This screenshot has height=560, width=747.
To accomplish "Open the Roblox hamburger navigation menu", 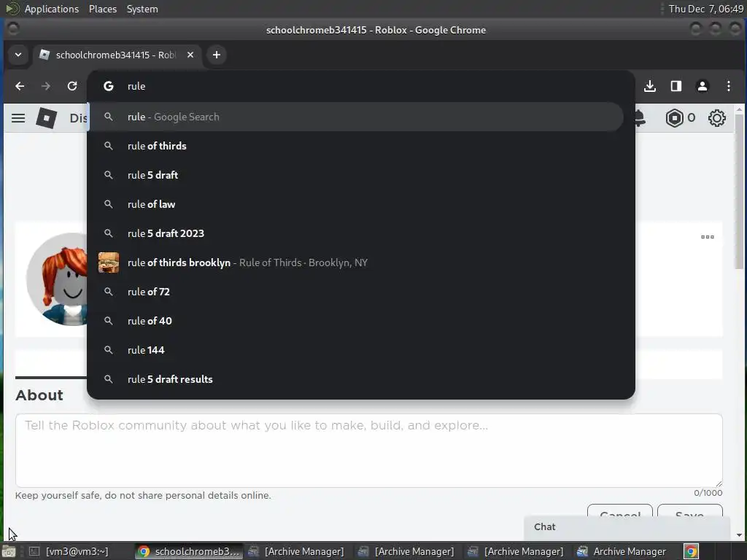I will 18,118.
